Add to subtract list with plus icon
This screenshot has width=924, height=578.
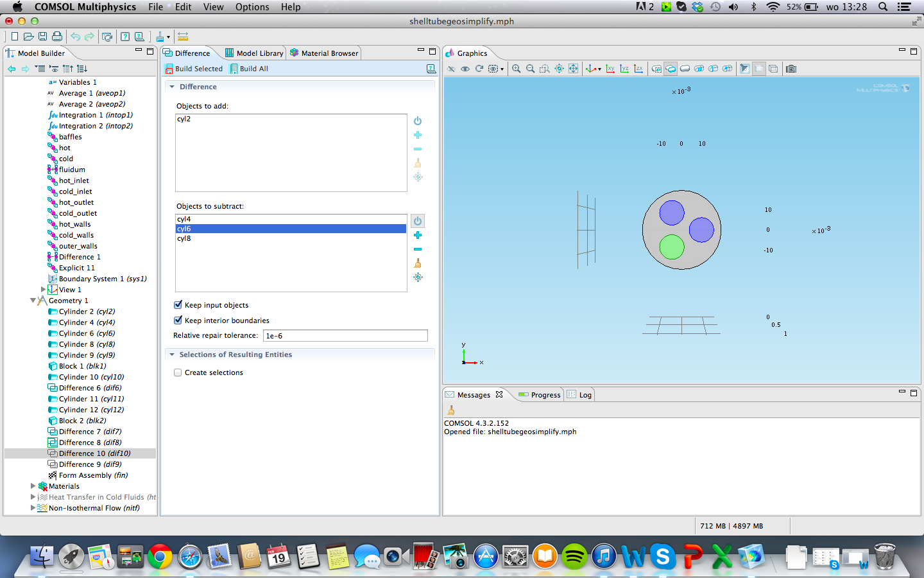(418, 235)
